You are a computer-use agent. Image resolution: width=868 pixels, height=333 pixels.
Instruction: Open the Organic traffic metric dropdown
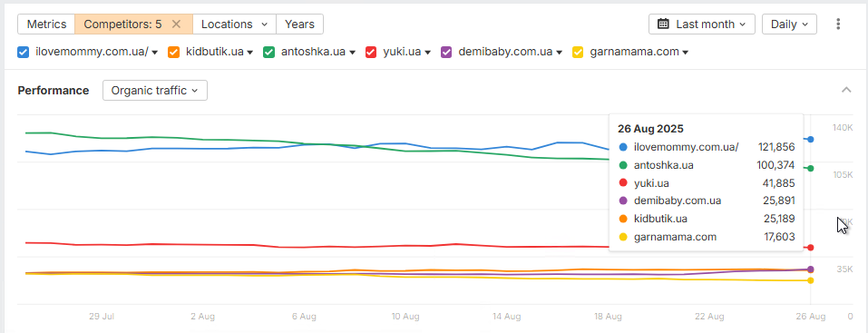(x=155, y=91)
